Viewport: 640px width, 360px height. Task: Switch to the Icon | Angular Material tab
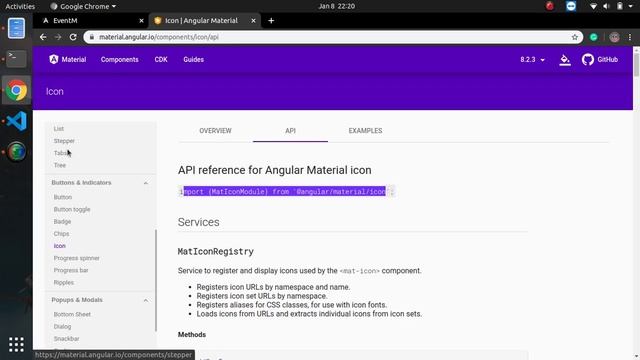tap(204, 20)
